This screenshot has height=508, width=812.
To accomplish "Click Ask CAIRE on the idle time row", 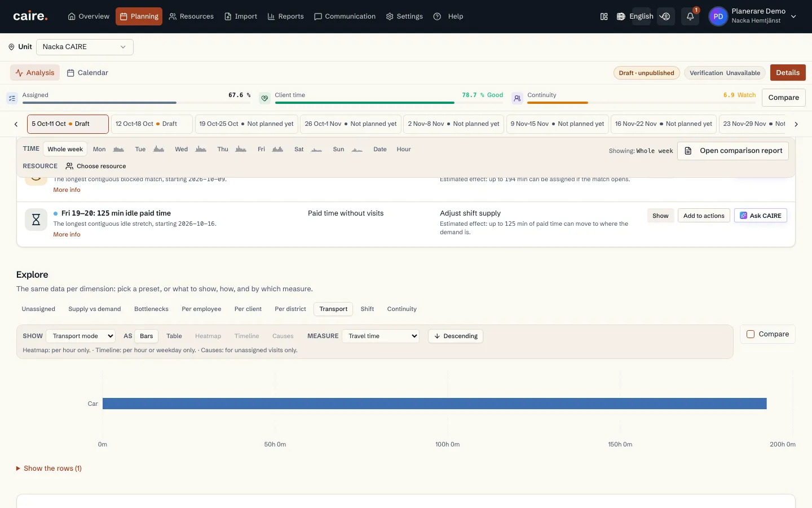I will [x=761, y=216].
